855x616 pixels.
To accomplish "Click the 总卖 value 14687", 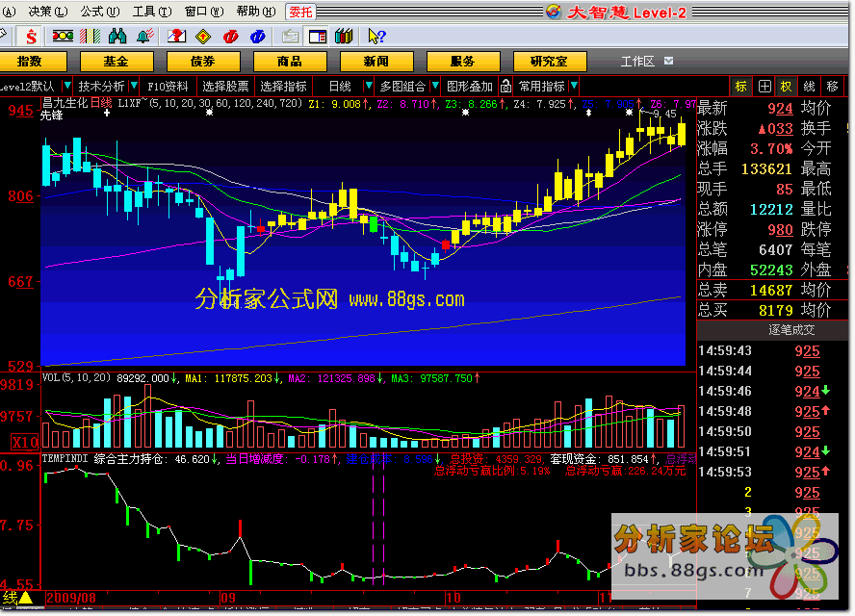I will [771, 290].
